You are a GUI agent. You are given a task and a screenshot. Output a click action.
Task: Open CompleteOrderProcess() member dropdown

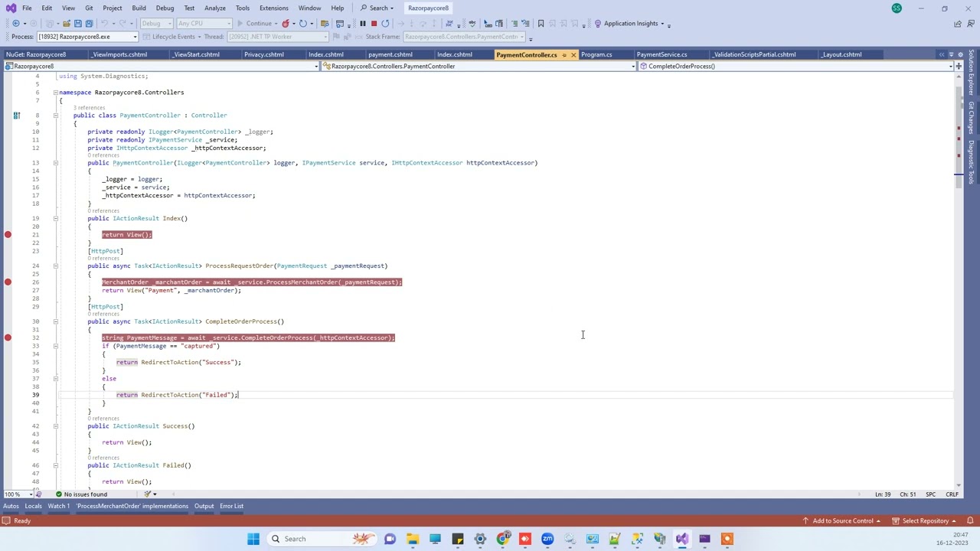[795, 67]
